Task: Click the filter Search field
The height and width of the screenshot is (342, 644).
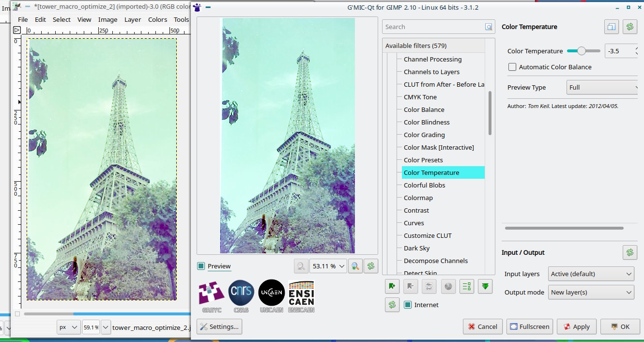Action: tap(438, 27)
